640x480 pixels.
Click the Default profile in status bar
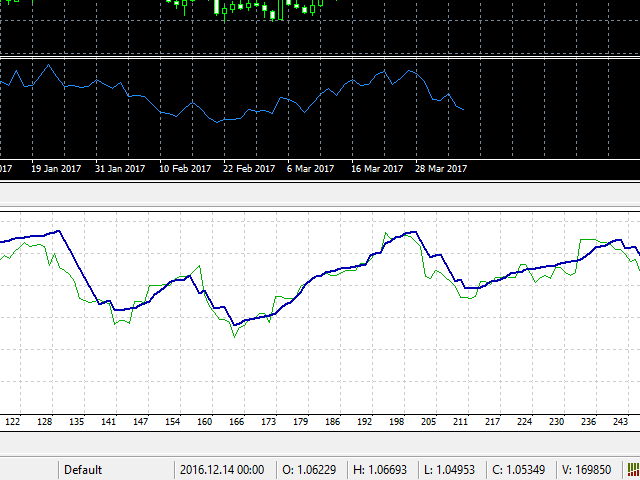pos(84,469)
